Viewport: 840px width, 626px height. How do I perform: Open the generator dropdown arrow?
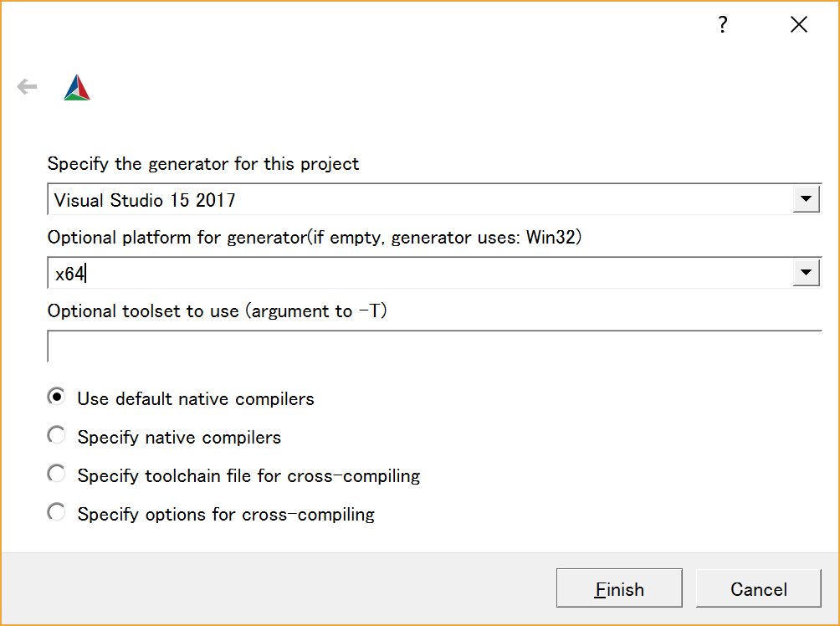[x=807, y=199]
